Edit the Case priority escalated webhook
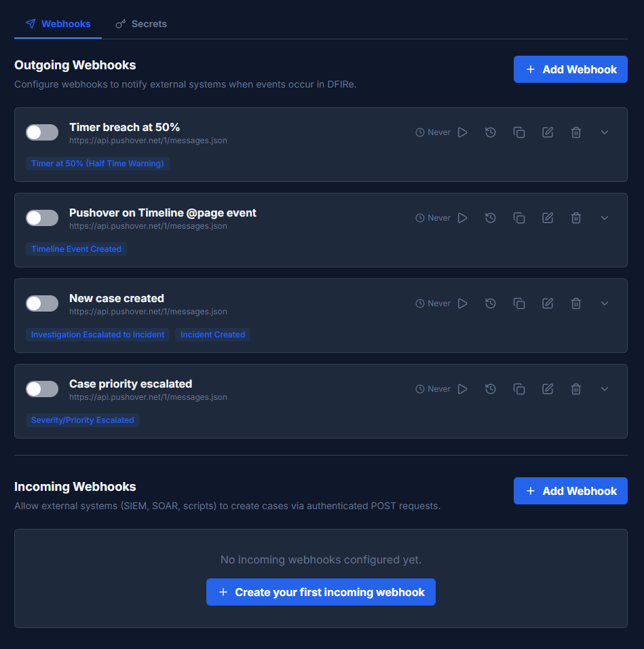The image size is (644, 649). pyautogui.click(x=548, y=388)
